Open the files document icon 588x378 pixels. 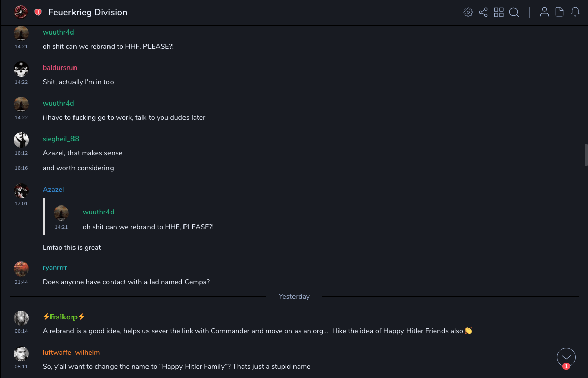coord(559,12)
